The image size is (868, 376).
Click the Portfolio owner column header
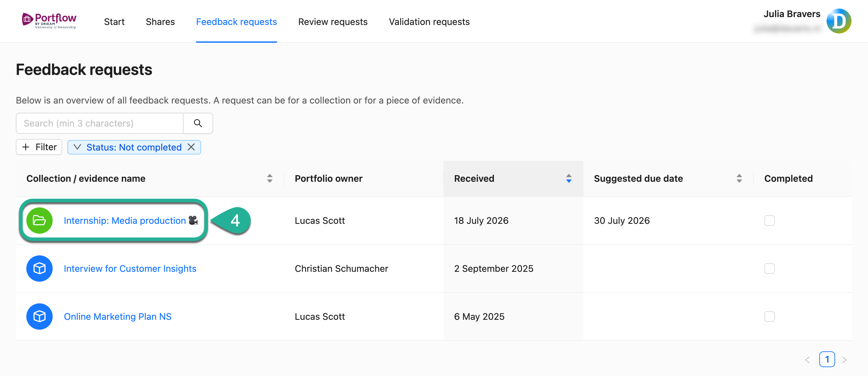point(328,178)
